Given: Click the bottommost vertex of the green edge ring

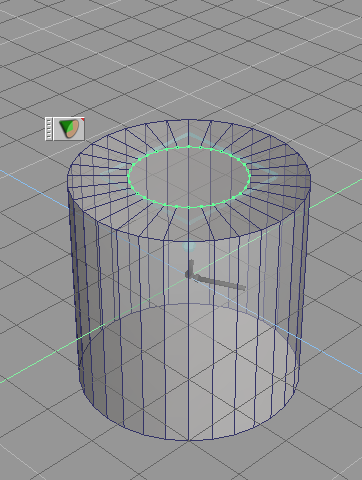Looking at the screenshot, I should pyautogui.click(x=189, y=207).
